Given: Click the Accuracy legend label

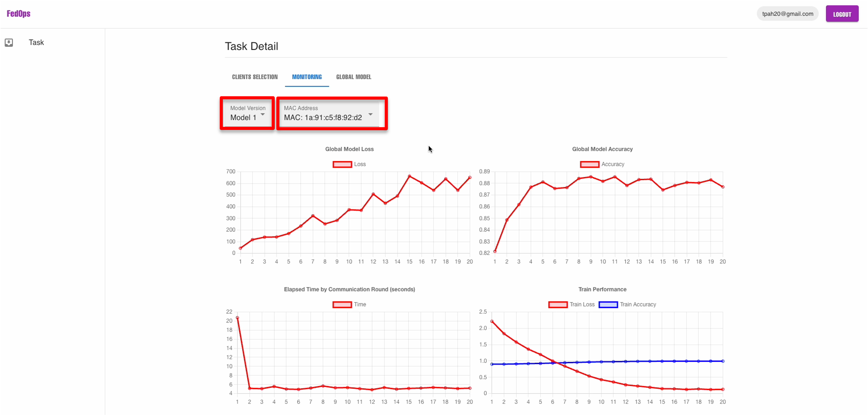Looking at the screenshot, I should (612, 164).
